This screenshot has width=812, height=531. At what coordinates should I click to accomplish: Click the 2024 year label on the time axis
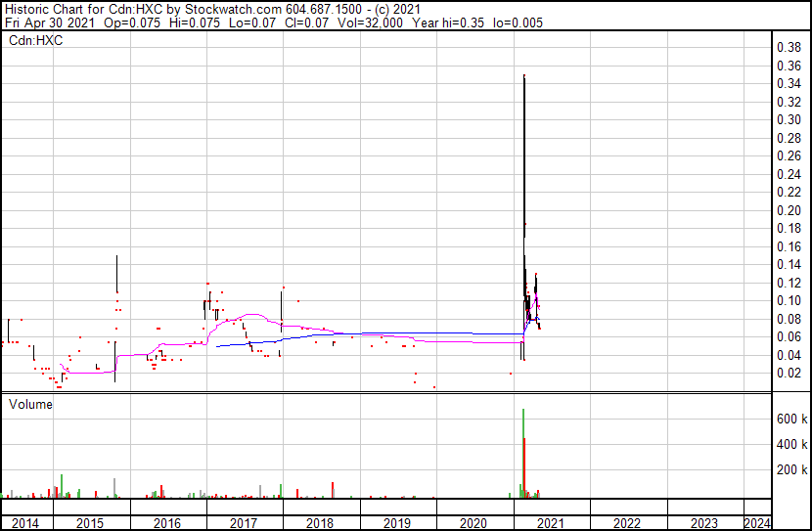757,523
